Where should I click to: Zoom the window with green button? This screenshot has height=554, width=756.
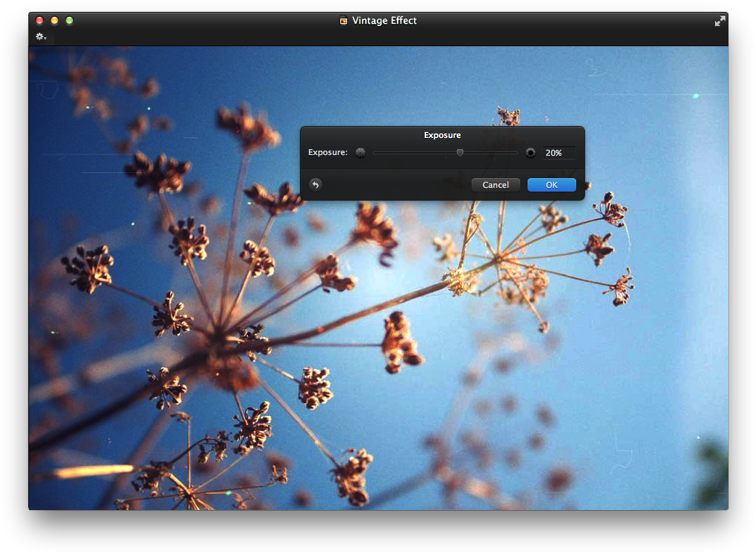[69, 20]
